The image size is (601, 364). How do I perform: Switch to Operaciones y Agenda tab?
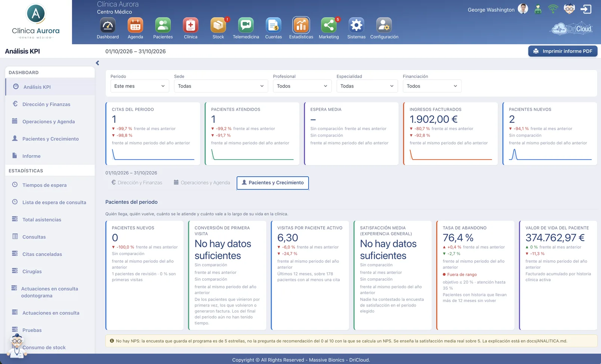[202, 183]
